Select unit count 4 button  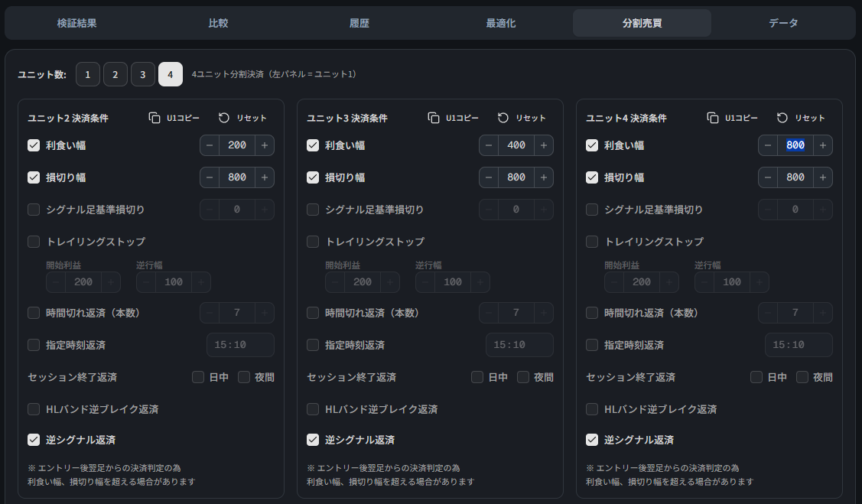coord(171,74)
